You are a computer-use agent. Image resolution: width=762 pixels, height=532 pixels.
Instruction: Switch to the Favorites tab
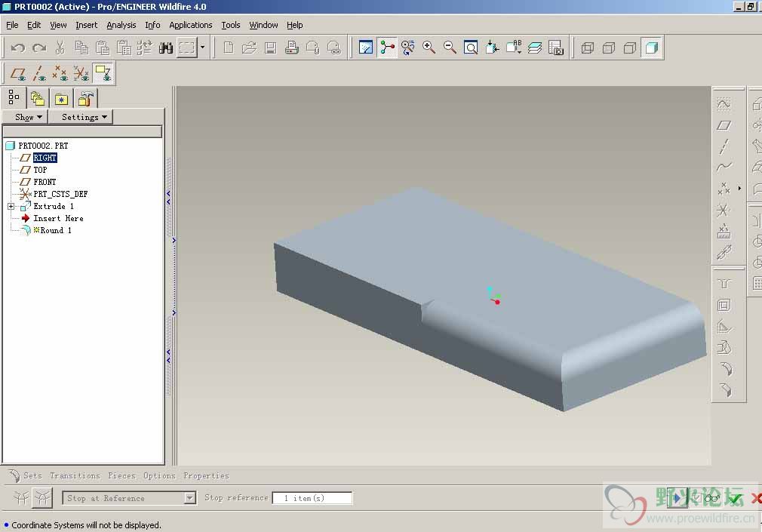61,99
